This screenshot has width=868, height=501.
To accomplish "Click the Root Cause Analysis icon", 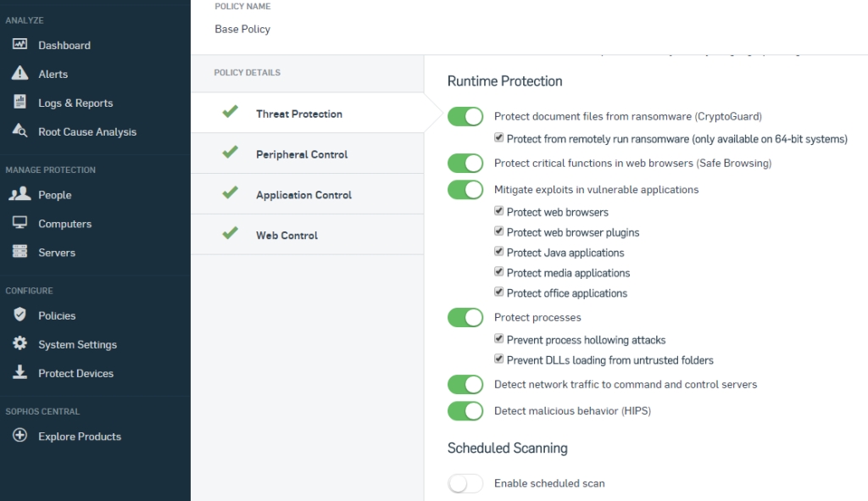I will (20, 131).
